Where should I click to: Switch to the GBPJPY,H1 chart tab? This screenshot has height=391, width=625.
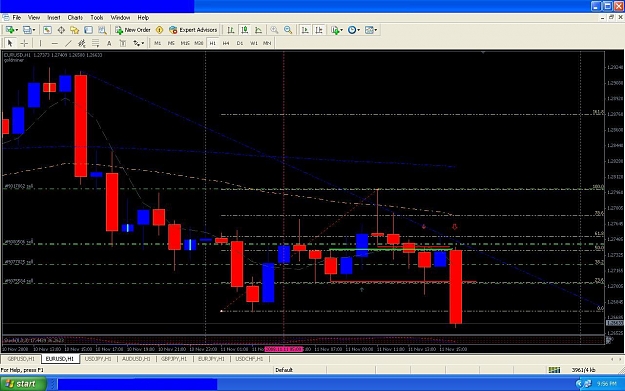174,359
